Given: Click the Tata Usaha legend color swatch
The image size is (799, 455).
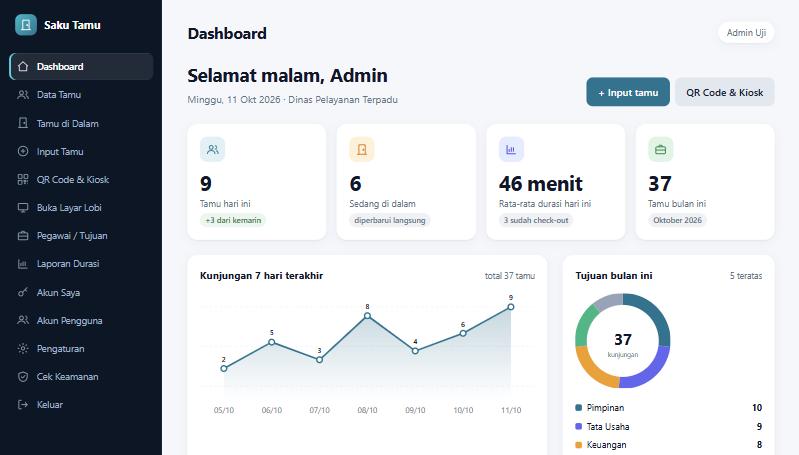Looking at the screenshot, I should pyautogui.click(x=578, y=426).
